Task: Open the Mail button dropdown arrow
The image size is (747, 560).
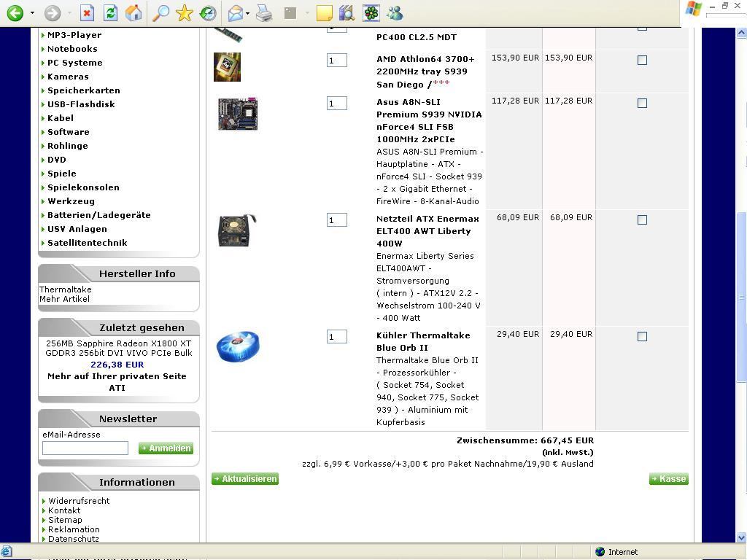Action: (x=248, y=13)
